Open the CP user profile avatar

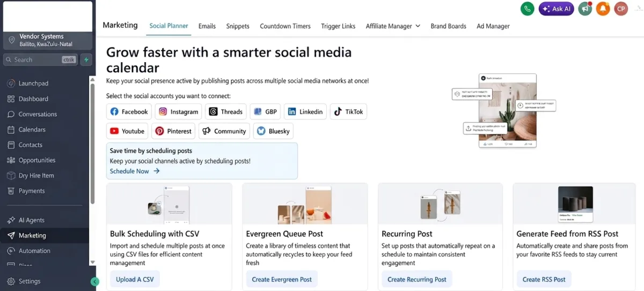(x=621, y=9)
